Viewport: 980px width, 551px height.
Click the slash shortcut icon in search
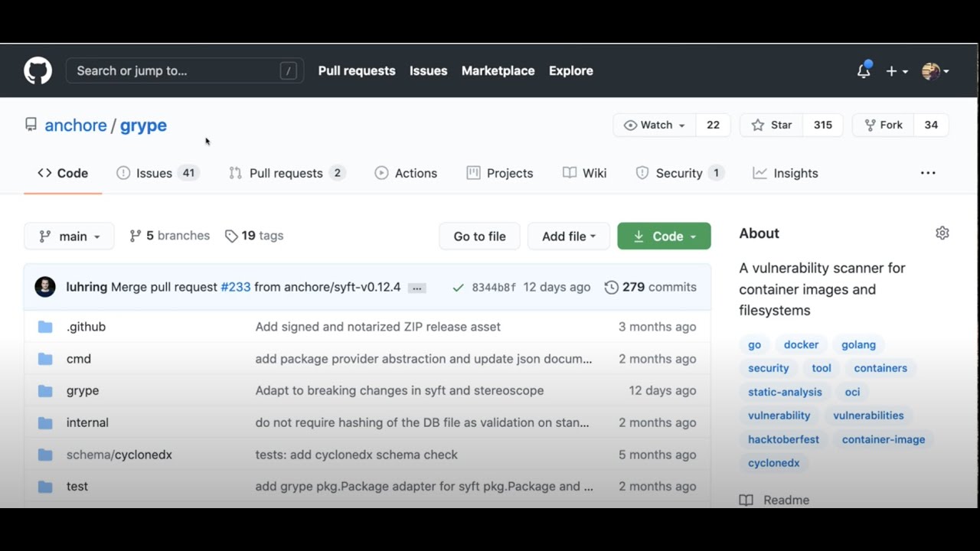point(288,71)
